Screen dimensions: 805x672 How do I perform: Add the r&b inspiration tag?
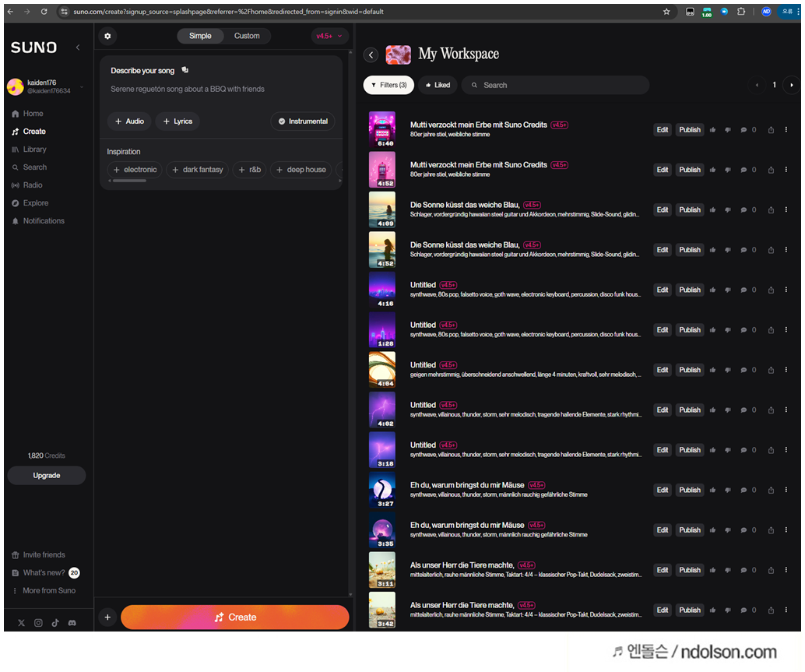tap(249, 170)
